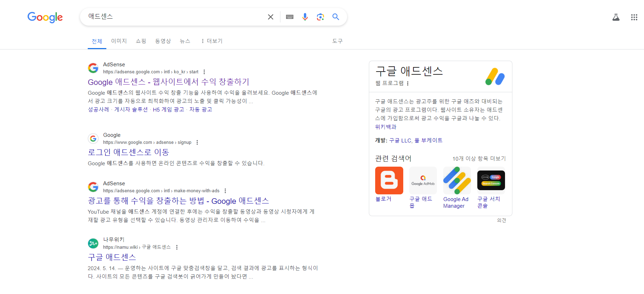Screen dimensions: 644x294
Task: Open 로그인 애드센스로 이동 result
Action: coord(128,152)
